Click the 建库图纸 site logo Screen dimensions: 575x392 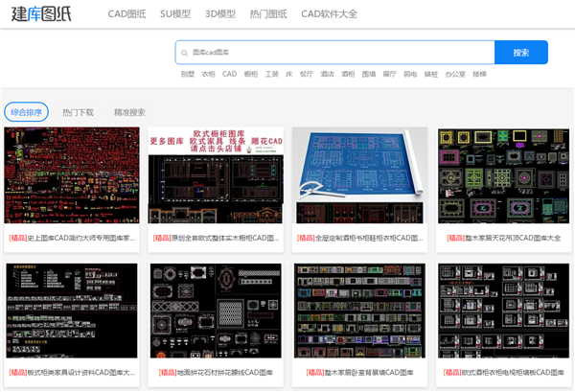click(x=41, y=14)
